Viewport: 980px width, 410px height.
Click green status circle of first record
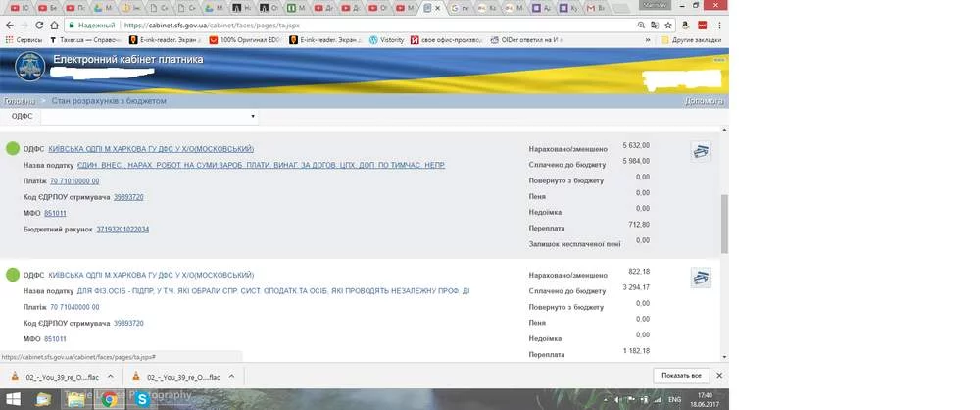[13, 149]
